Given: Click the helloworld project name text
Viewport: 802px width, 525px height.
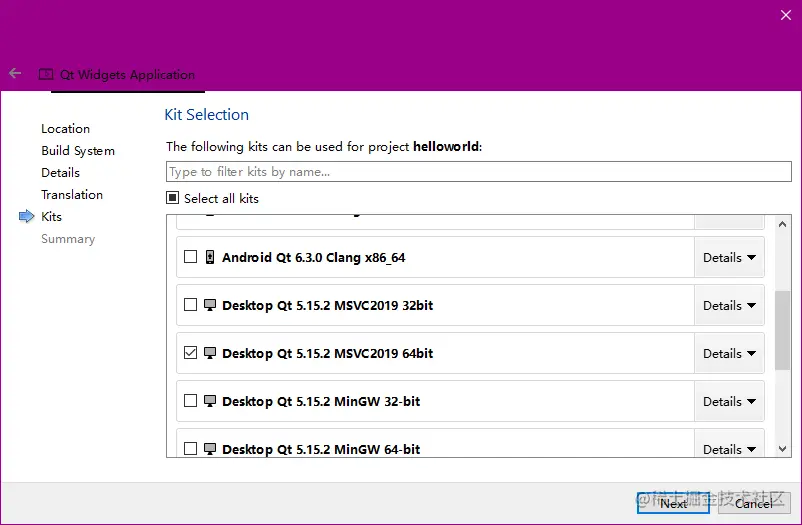Looking at the screenshot, I should click(447, 146).
